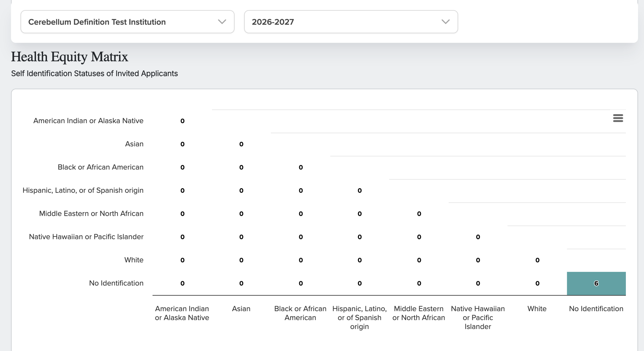Click Hispanic, Latino, or of Spanish origin row label
This screenshot has height=351, width=644.
pos(83,190)
